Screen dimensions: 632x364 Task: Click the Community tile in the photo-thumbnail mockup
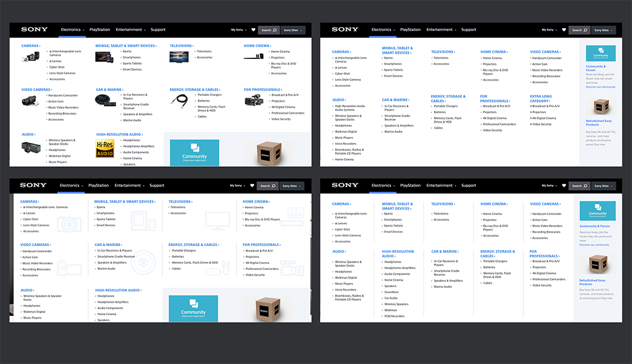tap(194, 153)
